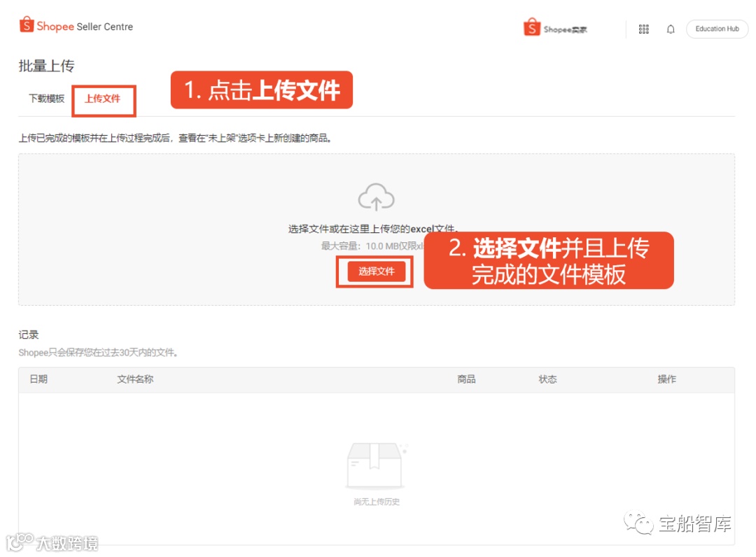Switch to the 下载模板 tab
Image resolution: width=756 pixels, height=557 pixels.
pyautogui.click(x=46, y=99)
